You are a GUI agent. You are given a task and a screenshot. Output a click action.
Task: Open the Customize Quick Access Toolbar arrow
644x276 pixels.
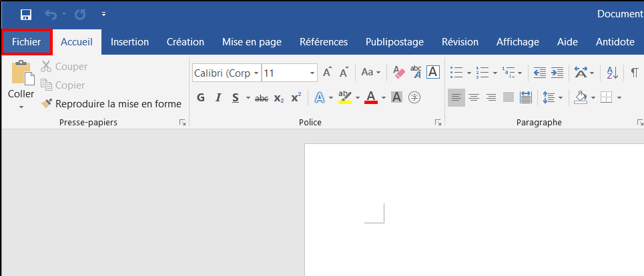tap(104, 15)
